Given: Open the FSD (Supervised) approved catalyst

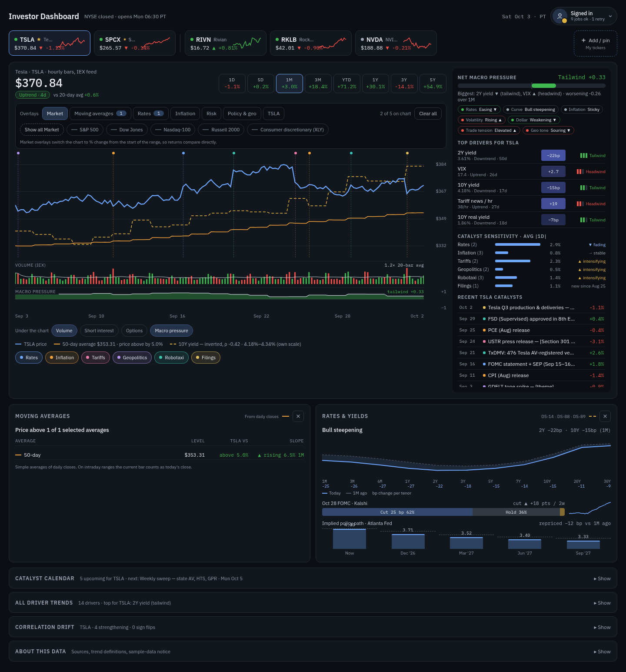Looking at the screenshot, I should pyautogui.click(x=532, y=319).
